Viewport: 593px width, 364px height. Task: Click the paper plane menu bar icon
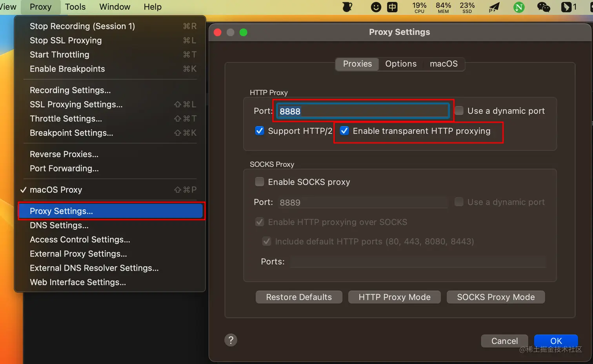494,7
